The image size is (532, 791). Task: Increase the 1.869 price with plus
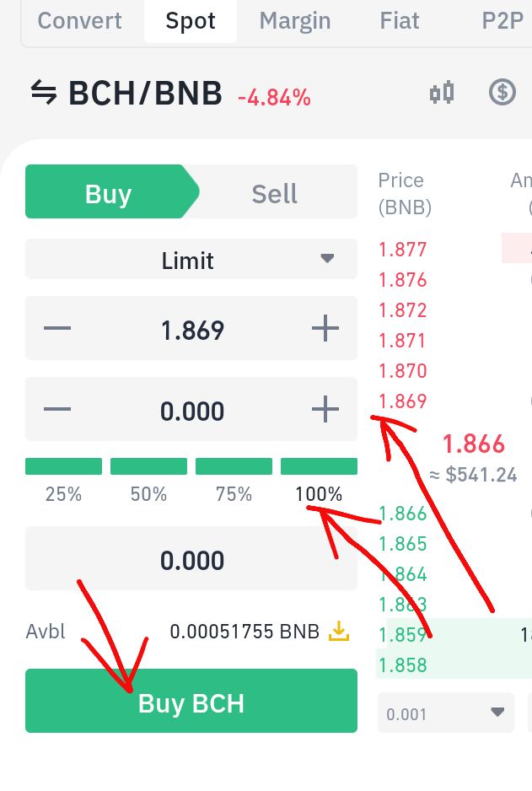coord(325,328)
